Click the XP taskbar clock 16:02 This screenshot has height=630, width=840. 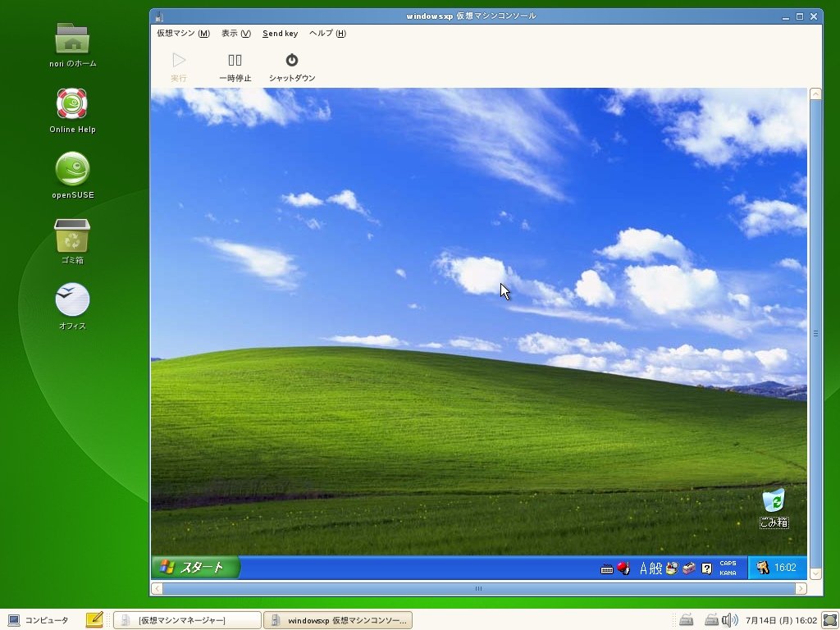pos(785,568)
